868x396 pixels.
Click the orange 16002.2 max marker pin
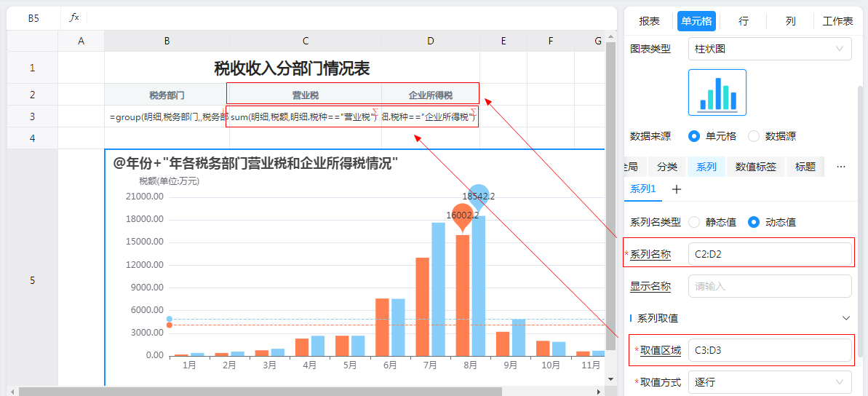click(x=462, y=217)
